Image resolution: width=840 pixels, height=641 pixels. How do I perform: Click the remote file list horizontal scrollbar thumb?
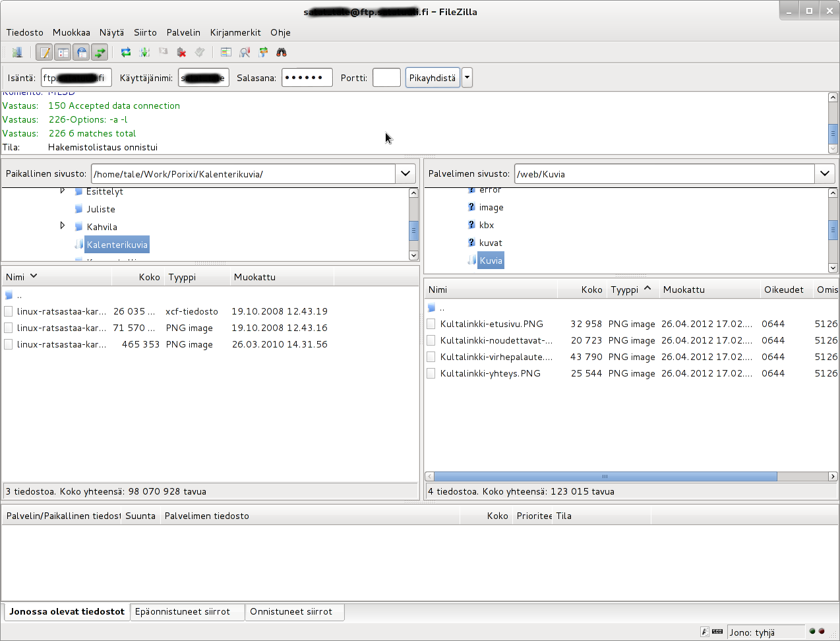click(x=605, y=476)
